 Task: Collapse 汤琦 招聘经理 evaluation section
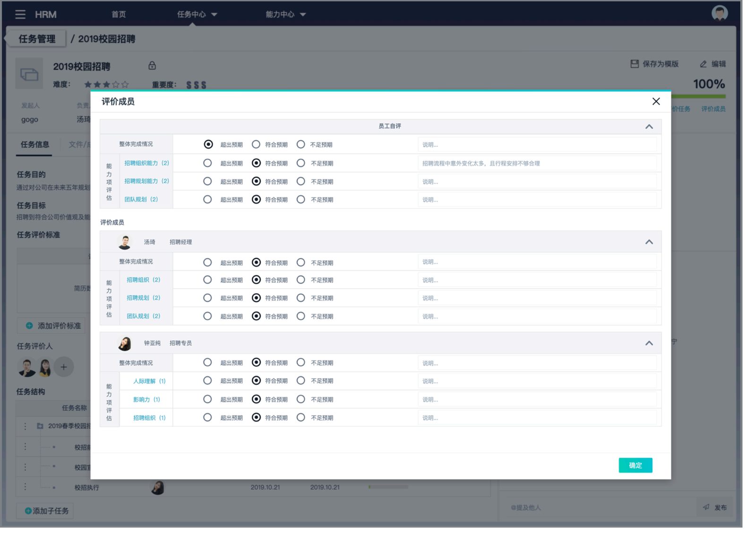(x=649, y=241)
